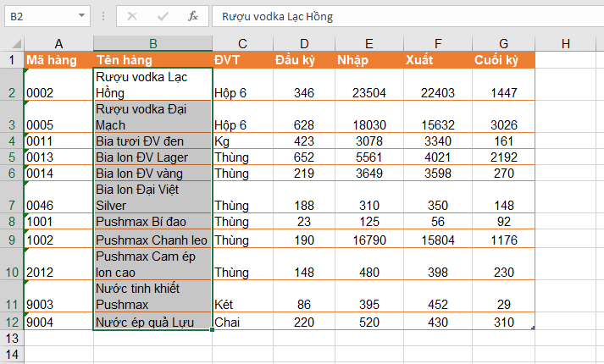
Task: Click the Select All corner triangle
Action: [16, 43]
